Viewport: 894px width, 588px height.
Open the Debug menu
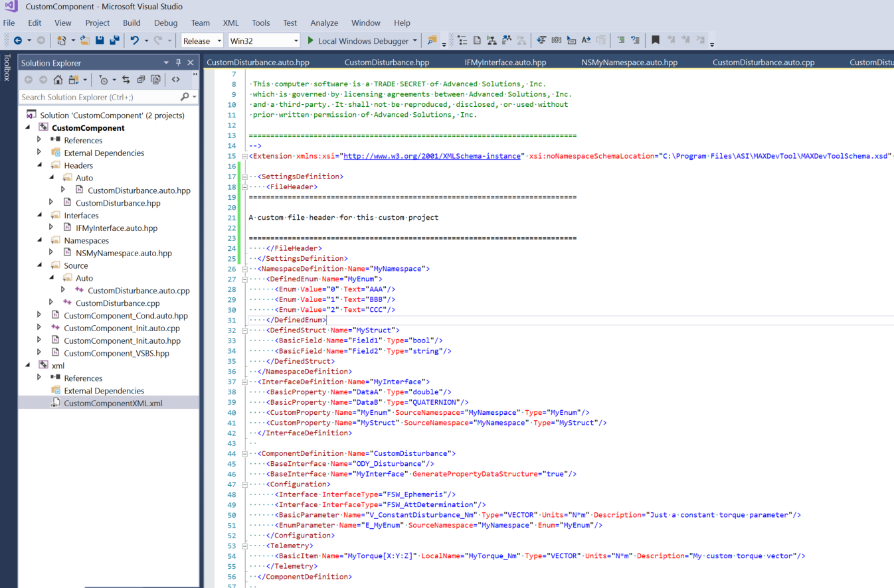pos(165,23)
